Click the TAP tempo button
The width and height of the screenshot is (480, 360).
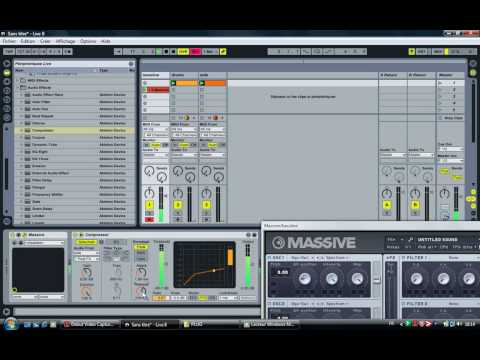click(9, 51)
